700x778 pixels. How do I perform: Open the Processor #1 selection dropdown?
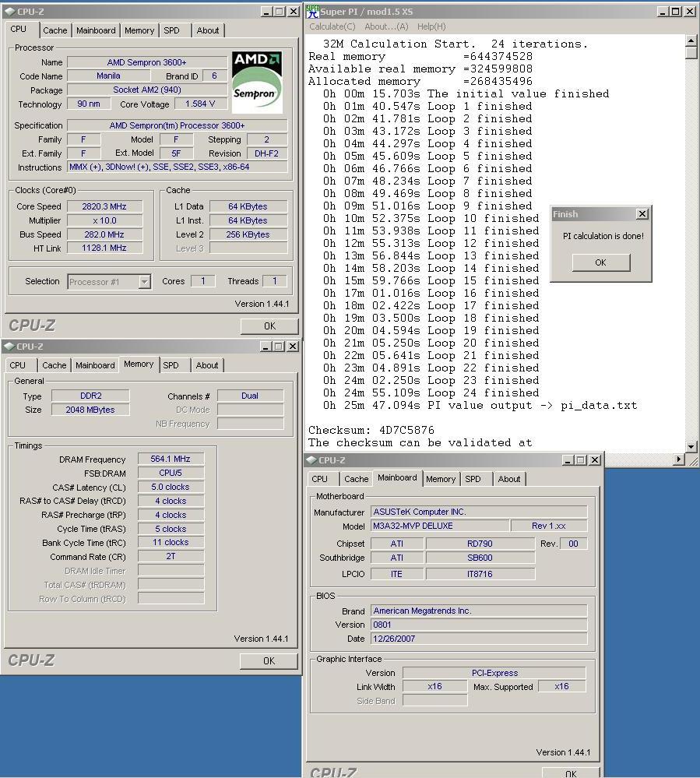pyautogui.click(x=144, y=282)
